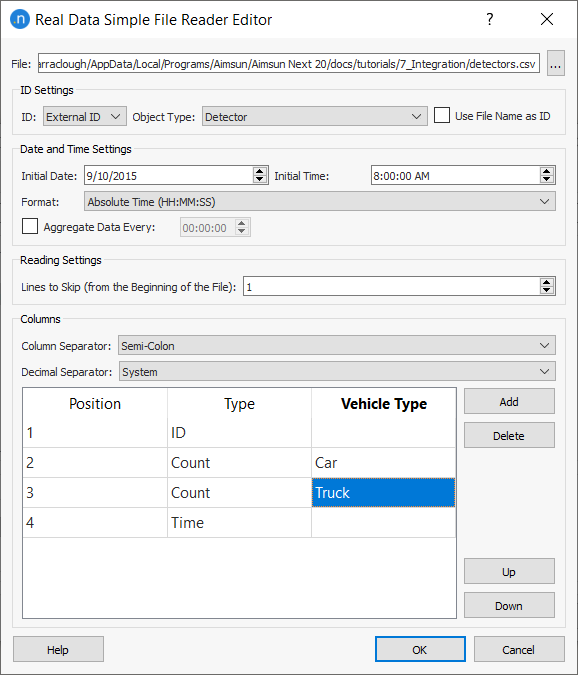Click the Vehicle Type column header

click(x=384, y=403)
